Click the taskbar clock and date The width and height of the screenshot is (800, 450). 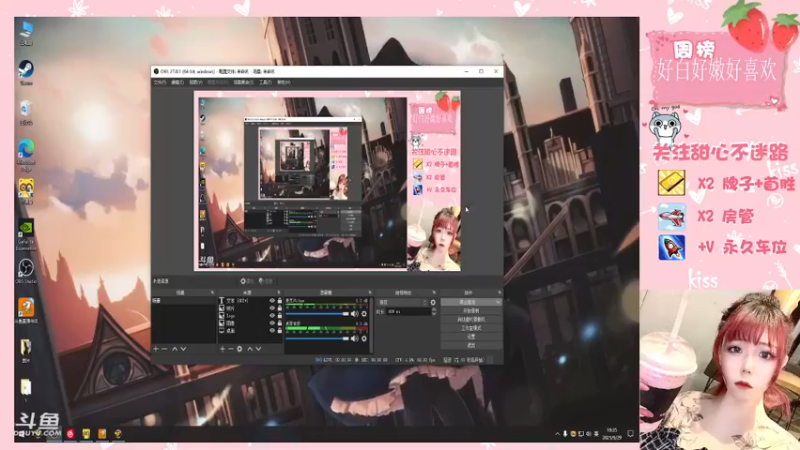click(x=611, y=434)
